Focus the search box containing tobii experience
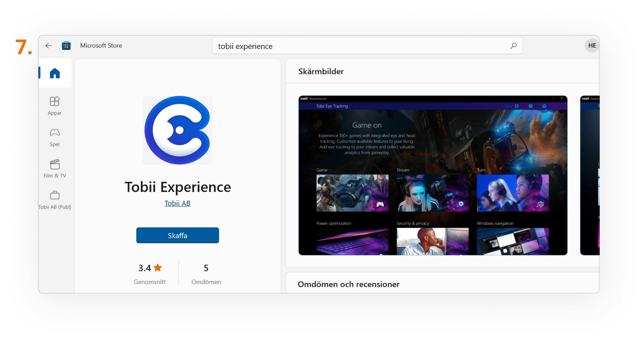Image resolution: width=644 pixels, height=341 pixels. (367, 46)
